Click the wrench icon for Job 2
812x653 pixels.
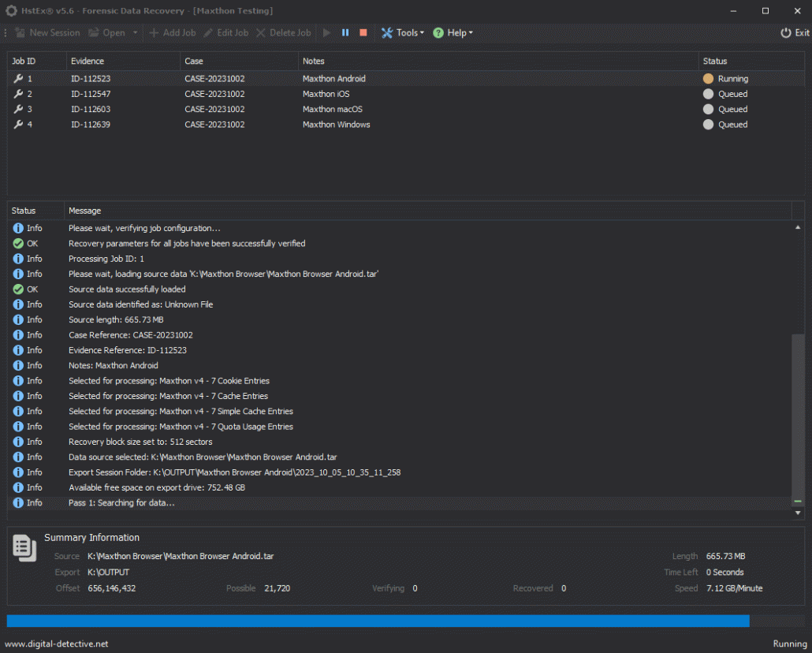[18, 94]
